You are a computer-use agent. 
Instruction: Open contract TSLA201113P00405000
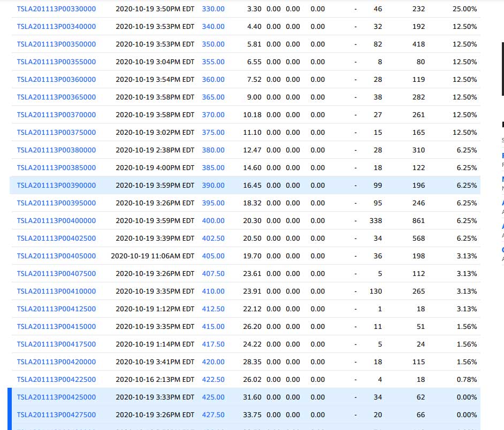point(56,257)
